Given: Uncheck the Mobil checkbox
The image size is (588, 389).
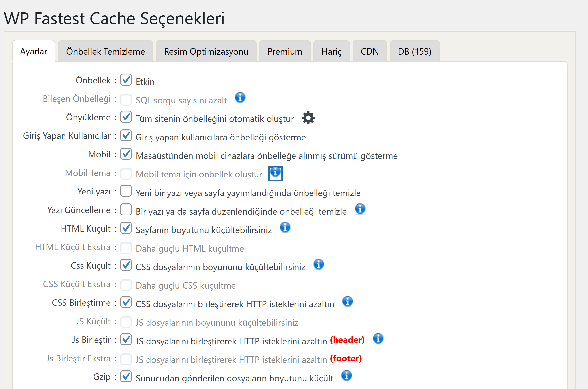Looking at the screenshot, I should point(126,154).
